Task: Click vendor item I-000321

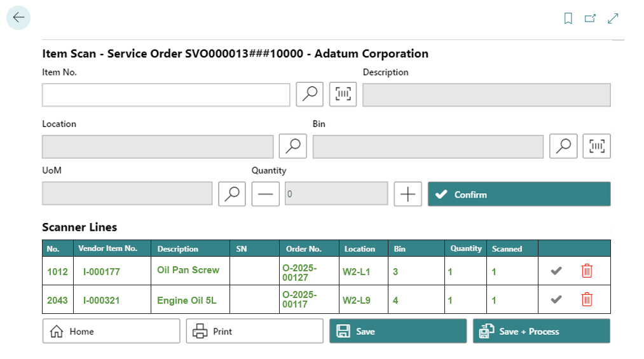Action: tap(102, 301)
